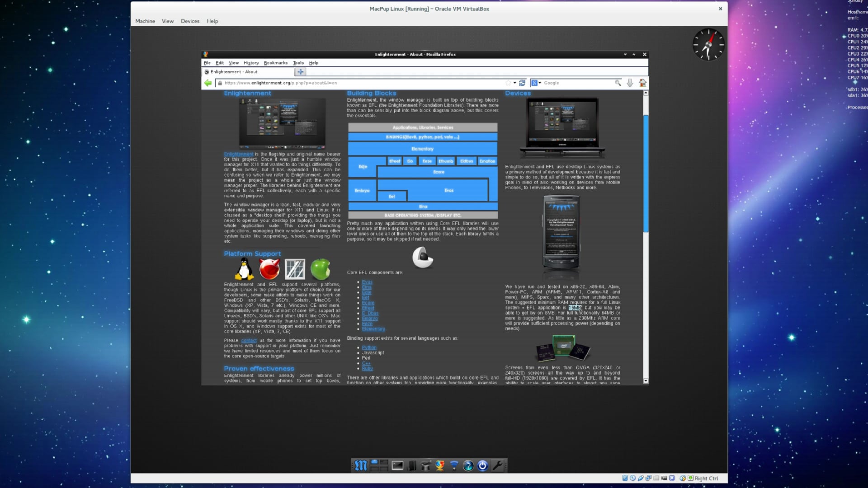Reload the page with the refresh icon
This screenshot has width=868, height=488.
coord(522,83)
